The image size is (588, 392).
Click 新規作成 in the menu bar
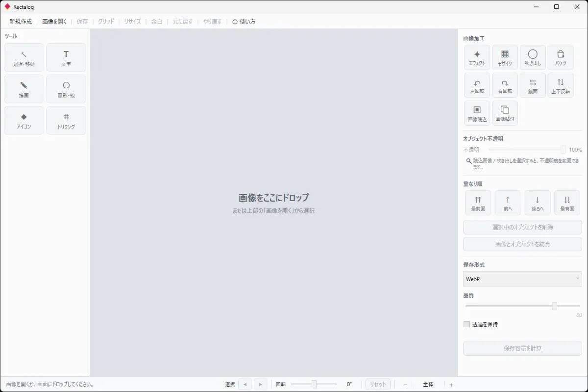click(x=21, y=22)
